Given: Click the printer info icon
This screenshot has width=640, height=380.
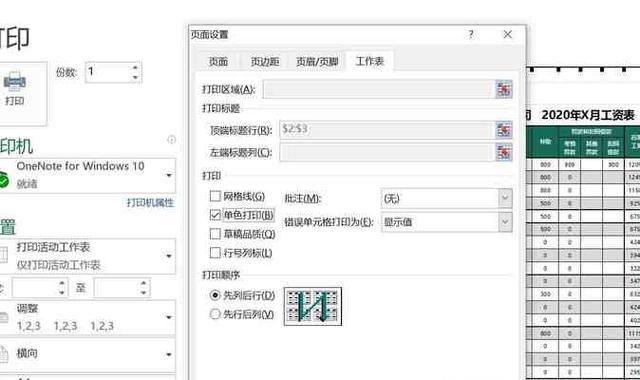Looking at the screenshot, I should [x=171, y=140].
